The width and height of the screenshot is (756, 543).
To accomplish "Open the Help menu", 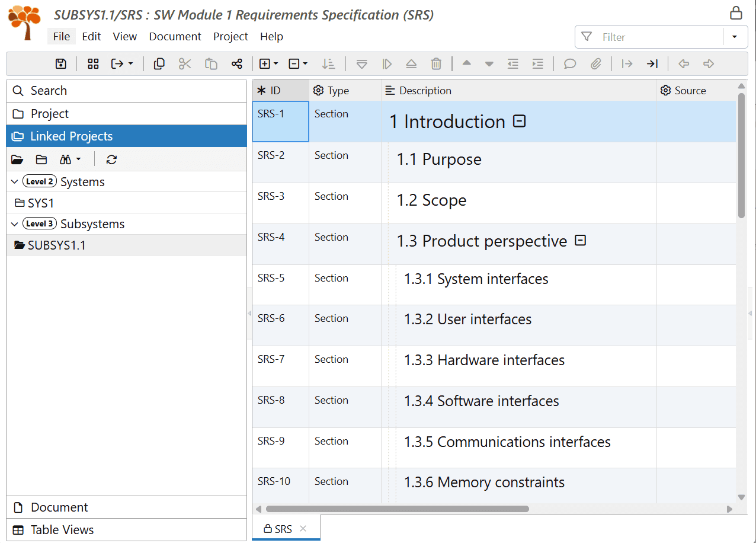I will tap(271, 36).
